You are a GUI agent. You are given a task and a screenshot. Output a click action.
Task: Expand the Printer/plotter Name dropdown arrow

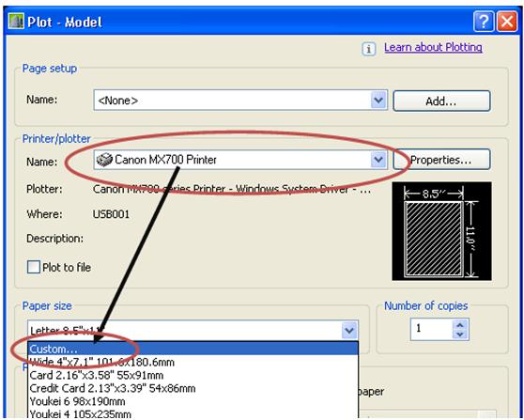378,160
